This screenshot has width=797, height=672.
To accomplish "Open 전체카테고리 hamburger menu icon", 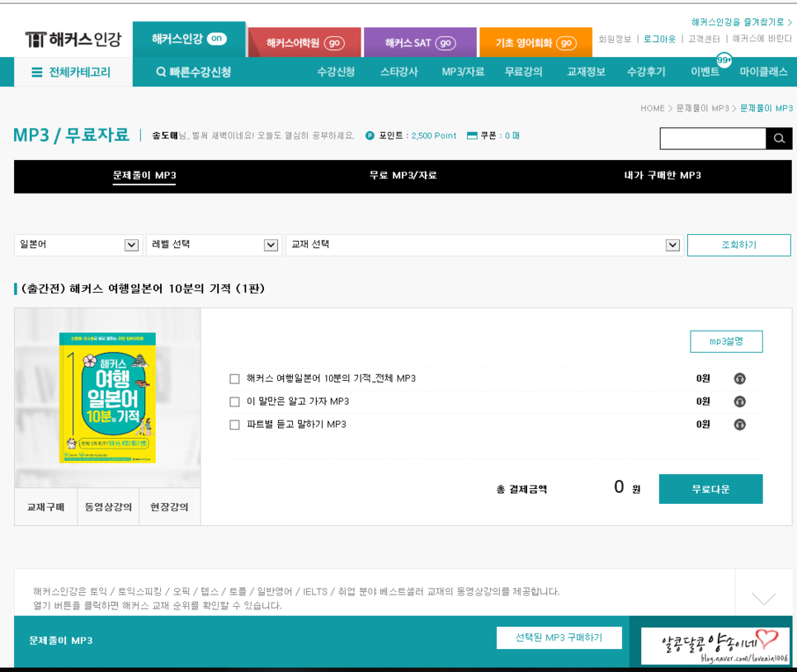I will [36, 72].
